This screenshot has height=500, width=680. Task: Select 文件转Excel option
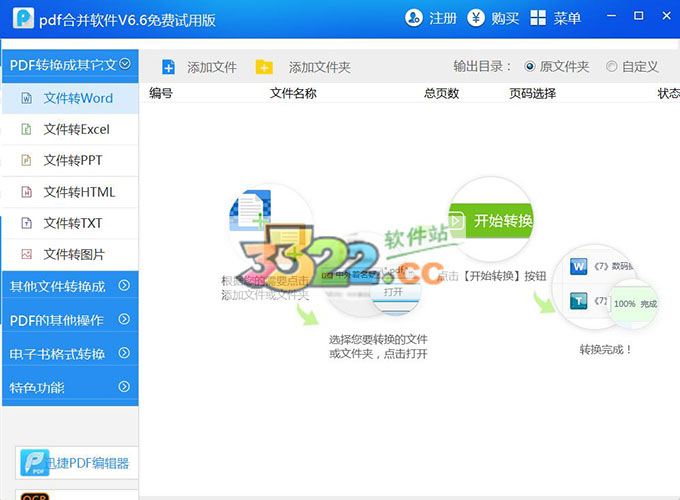(x=70, y=129)
